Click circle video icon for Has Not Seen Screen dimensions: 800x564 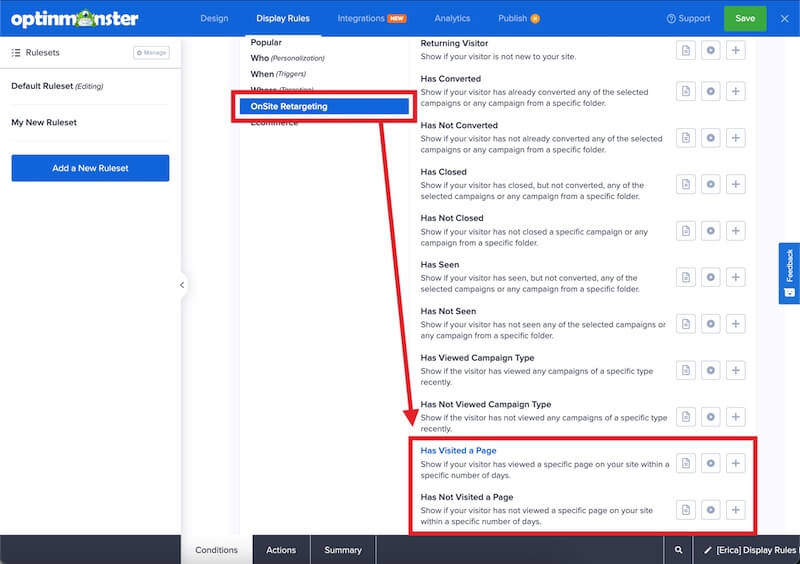pyautogui.click(x=711, y=324)
